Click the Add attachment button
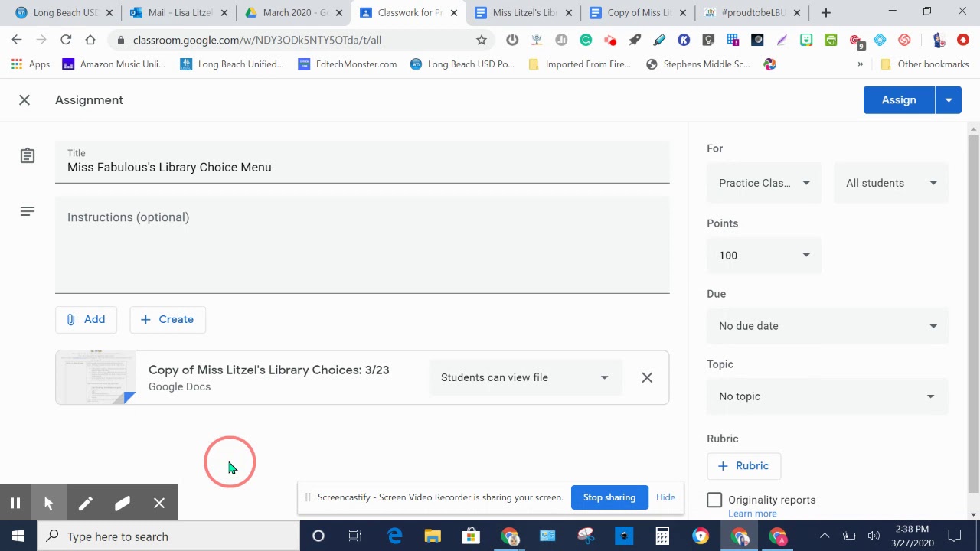980x551 pixels. tap(86, 319)
